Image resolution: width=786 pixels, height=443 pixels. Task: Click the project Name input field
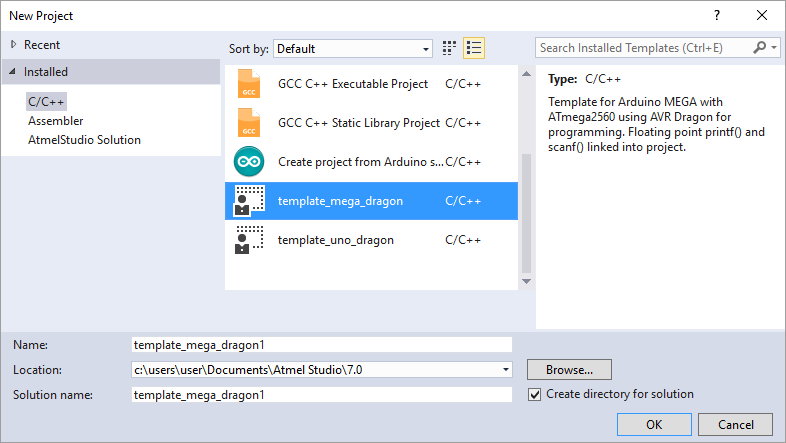321,344
